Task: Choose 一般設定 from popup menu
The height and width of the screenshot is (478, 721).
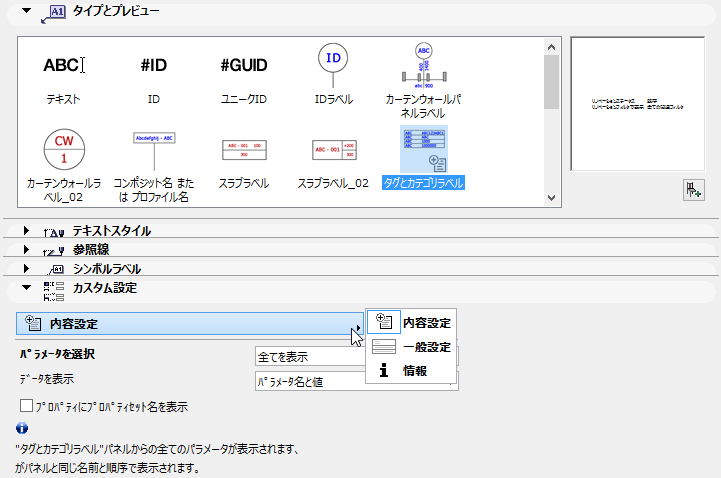Action: pyautogui.click(x=412, y=347)
